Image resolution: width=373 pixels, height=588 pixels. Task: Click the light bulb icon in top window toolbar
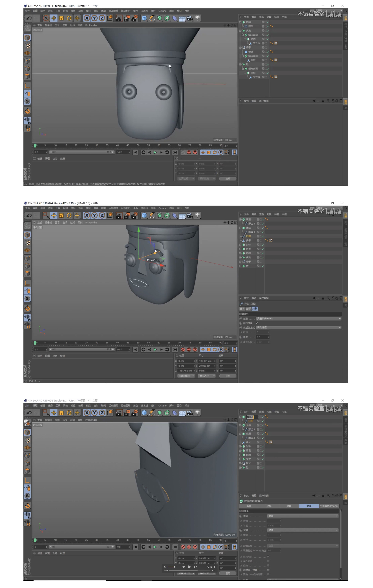click(198, 18)
